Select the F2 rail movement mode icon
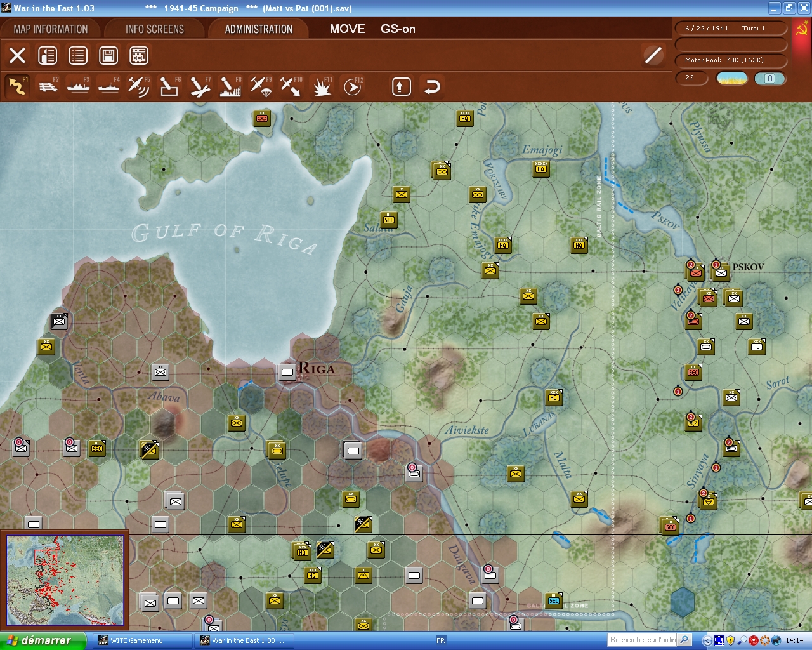The image size is (812, 650). tap(48, 86)
